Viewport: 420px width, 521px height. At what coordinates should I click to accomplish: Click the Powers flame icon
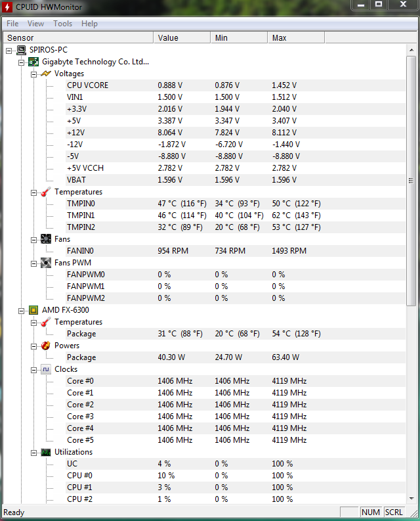click(x=45, y=346)
